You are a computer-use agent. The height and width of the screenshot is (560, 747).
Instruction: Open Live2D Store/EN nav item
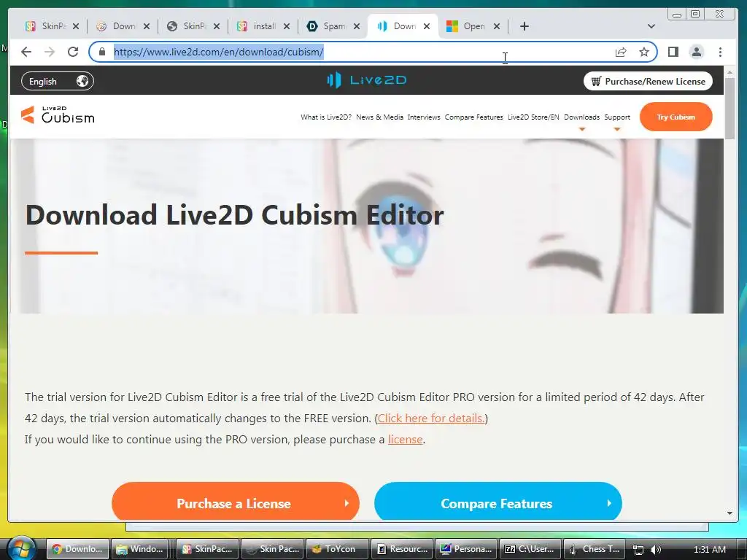tap(533, 117)
